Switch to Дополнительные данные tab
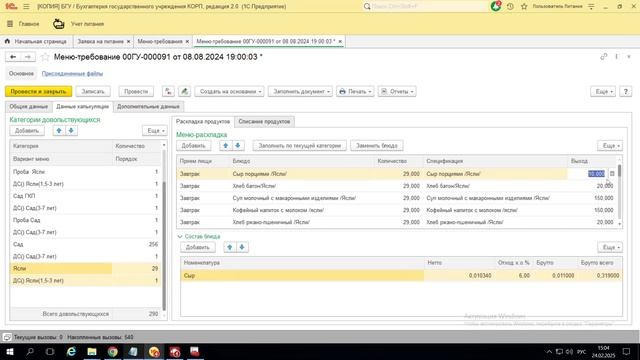 (x=148, y=107)
